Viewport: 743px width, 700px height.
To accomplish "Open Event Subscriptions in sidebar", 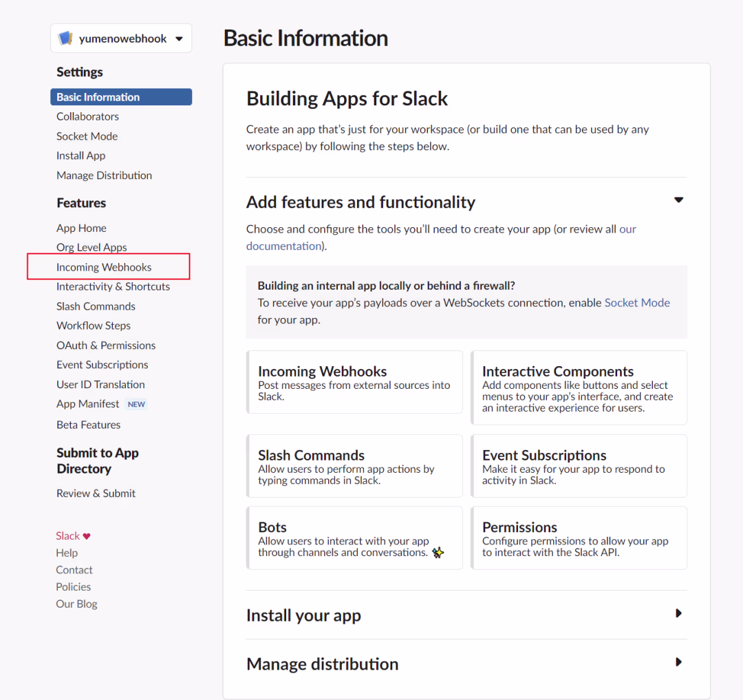I will tap(103, 365).
